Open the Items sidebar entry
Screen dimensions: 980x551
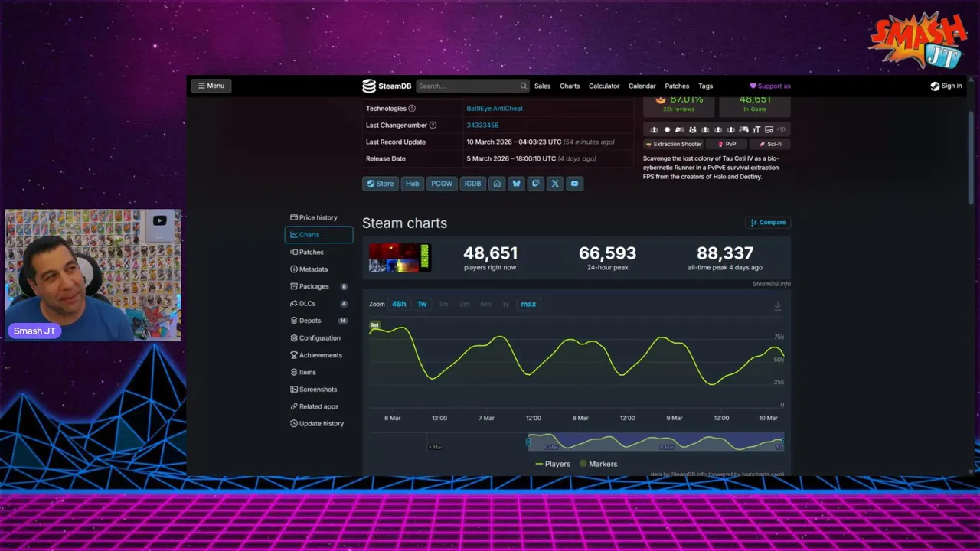tap(318, 373)
